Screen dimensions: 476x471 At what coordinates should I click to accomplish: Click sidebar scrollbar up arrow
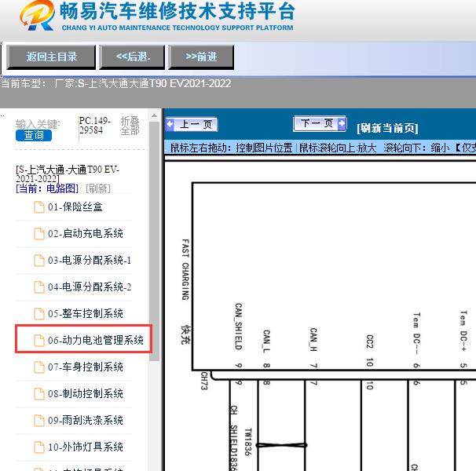(154, 115)
